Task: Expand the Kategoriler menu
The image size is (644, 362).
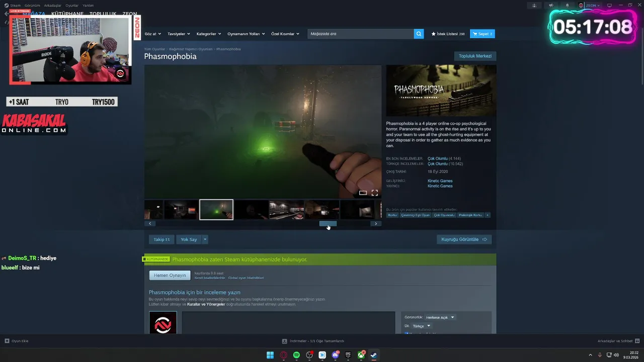Action: click(209, 34)
